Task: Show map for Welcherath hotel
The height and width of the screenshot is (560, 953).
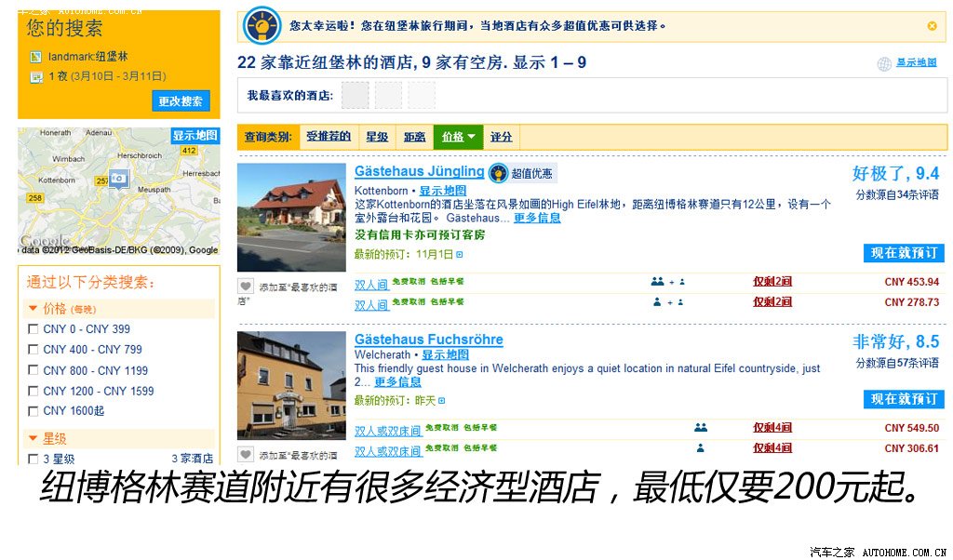Action: 446,354
